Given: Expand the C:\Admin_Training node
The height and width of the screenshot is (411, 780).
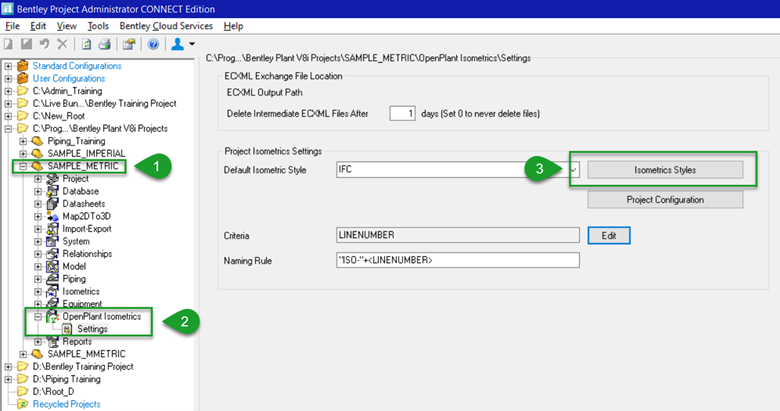Looking at the screenshot, I should tap(8, 91).
